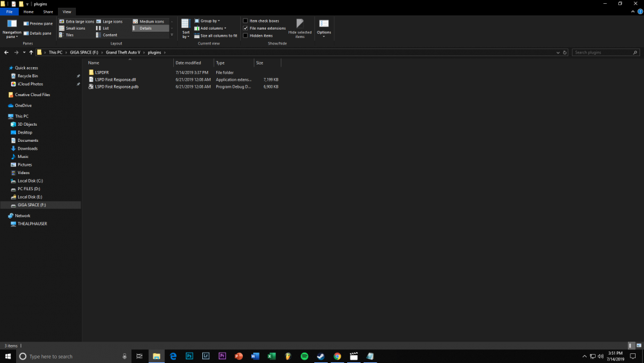Select THEALPHAUSER under Network

tap(32, 224)
